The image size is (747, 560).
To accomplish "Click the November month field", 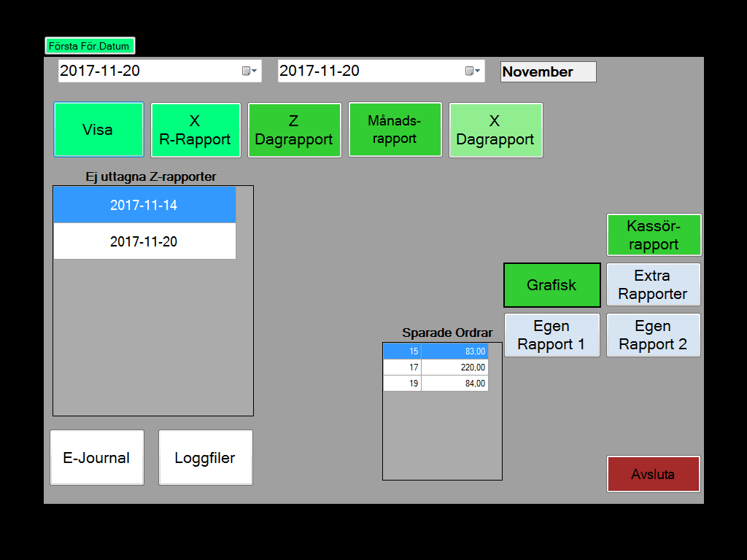I will [x=549, y=72].
